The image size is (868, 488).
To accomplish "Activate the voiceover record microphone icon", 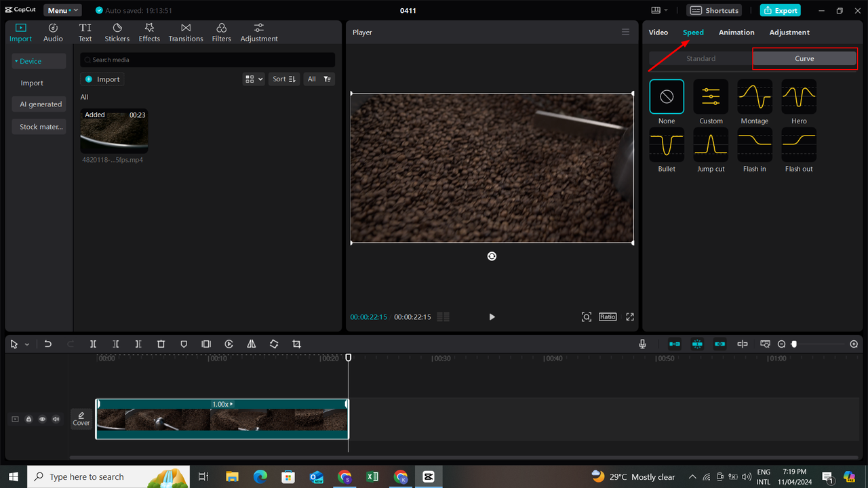I will coord(642,344).
